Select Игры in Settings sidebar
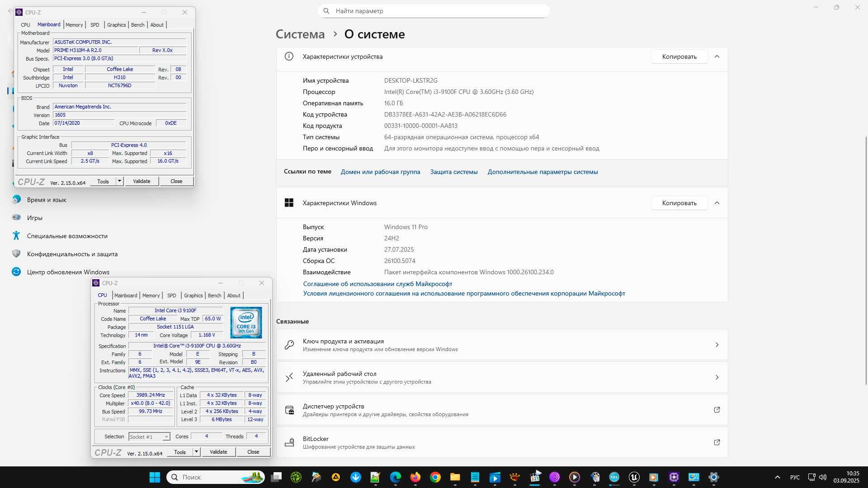The image size is (868, 488). point(34,218)
